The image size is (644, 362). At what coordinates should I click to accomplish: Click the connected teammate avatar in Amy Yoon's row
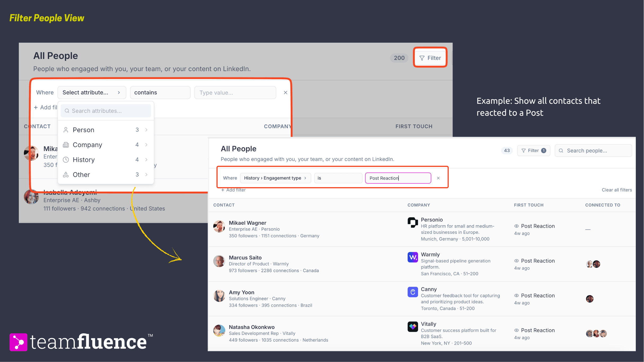pos(590,299)
